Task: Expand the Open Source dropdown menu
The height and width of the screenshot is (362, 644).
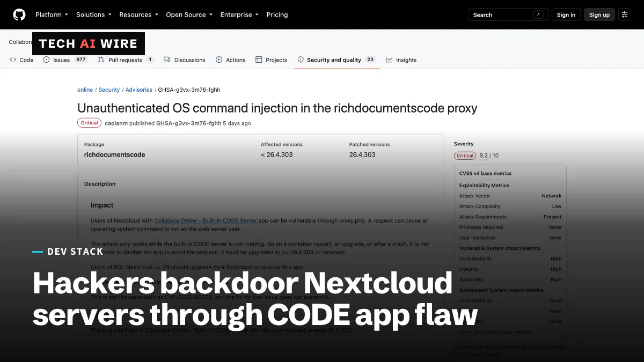Action: pos(189,14)
